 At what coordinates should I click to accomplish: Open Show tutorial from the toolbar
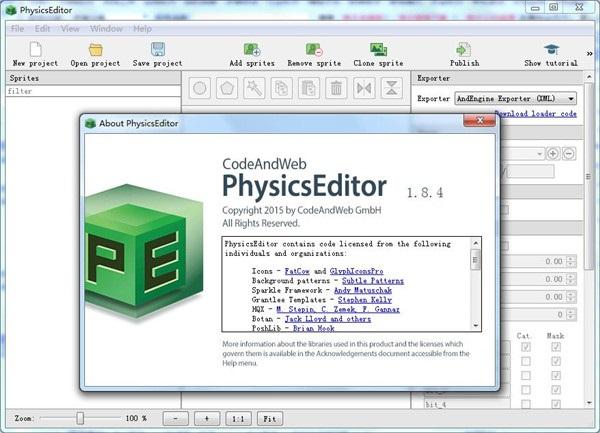coord(551,50)
